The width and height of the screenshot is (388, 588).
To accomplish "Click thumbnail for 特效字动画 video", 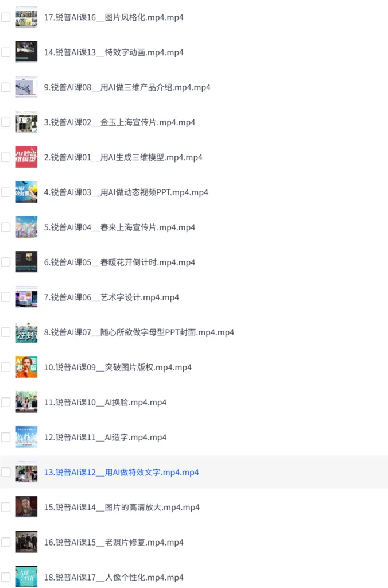I will (26, 52).
